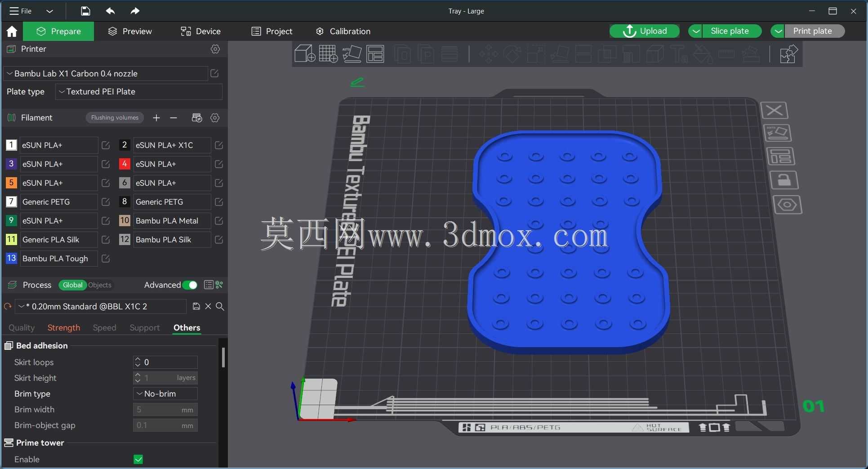The height and width of the screenshot is (469, 868).
Task: Sync filament list from AMS
Action: [x=196, y=118]
